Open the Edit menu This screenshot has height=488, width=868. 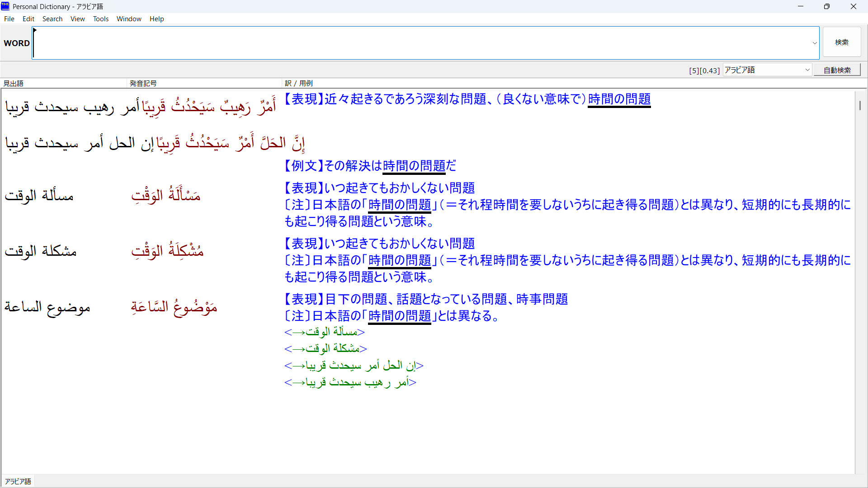[x=28, y=19]
